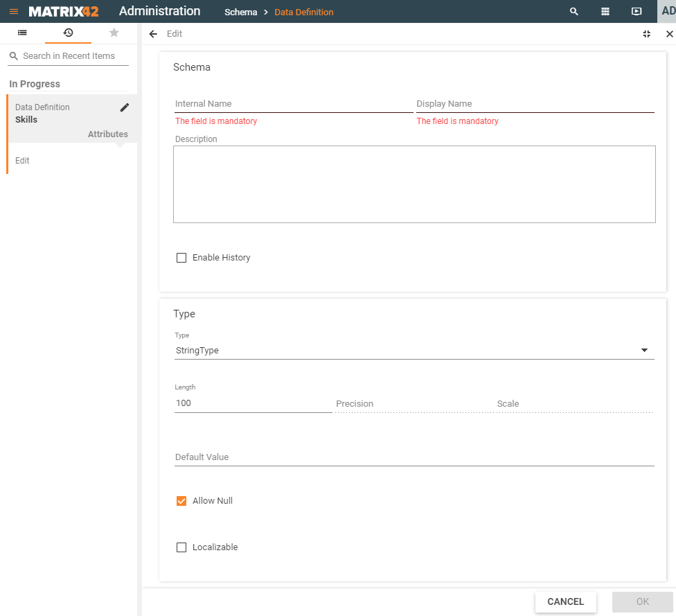Select the recent items history tab

(x=68, y=33)
